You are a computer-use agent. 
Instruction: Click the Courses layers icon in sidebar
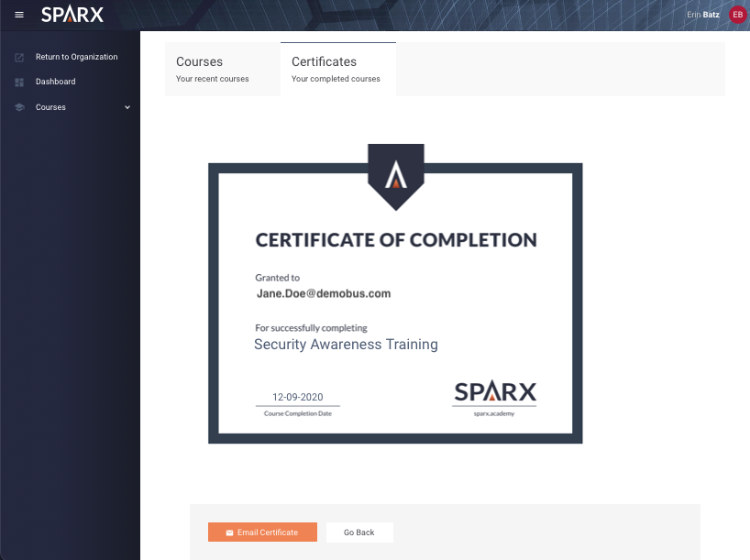click(x=18, y=107)
